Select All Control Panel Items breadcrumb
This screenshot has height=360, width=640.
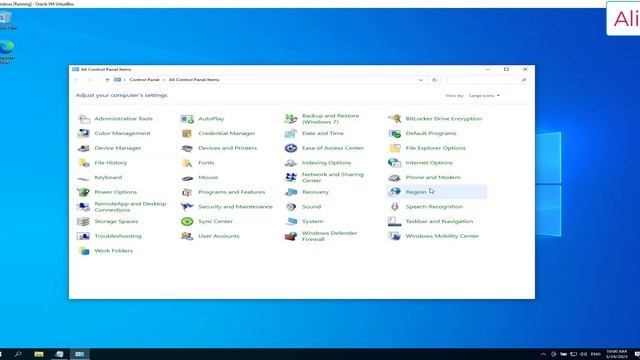[x=194, y=80]
